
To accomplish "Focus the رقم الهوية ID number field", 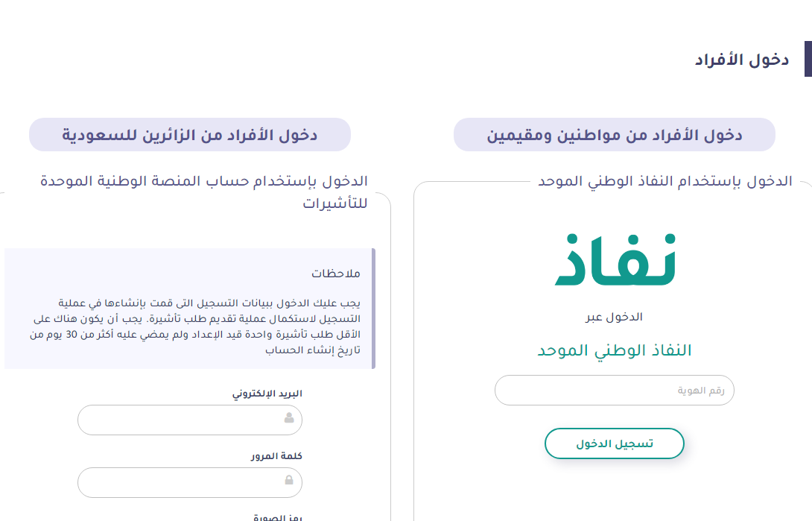I will 614,391.
